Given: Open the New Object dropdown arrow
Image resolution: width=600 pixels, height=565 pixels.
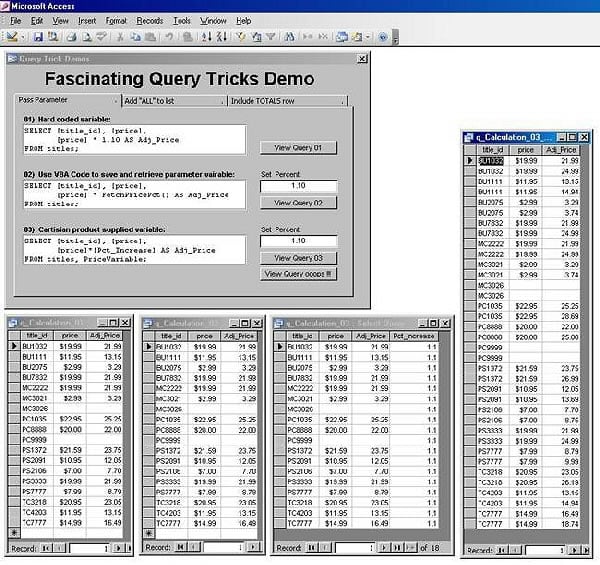Looking at the screenshot, I should click(x=368, y=37).
